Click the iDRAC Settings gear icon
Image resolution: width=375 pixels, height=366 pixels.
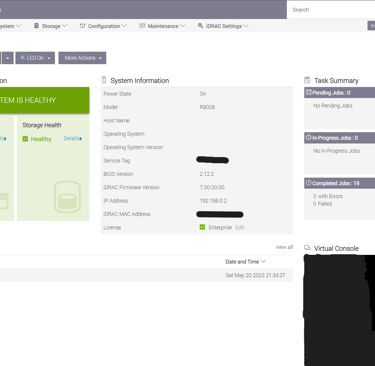click(x=200, y=26)
